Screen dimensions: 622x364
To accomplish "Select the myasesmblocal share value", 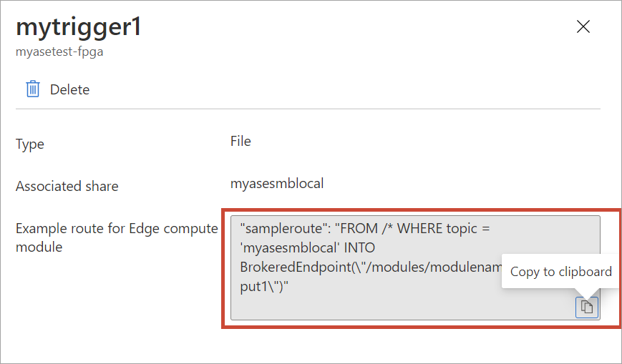I will (277, 184).
